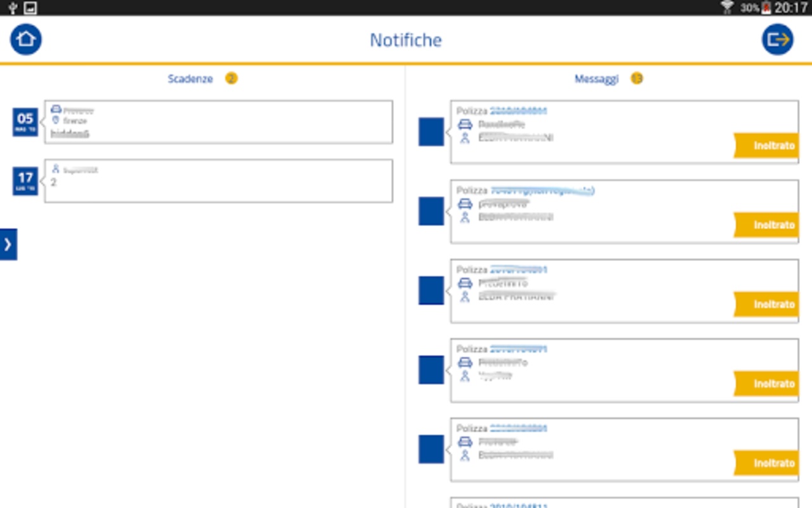
Task: Click car icon in fourth message card
Action: tap(465, 363)
